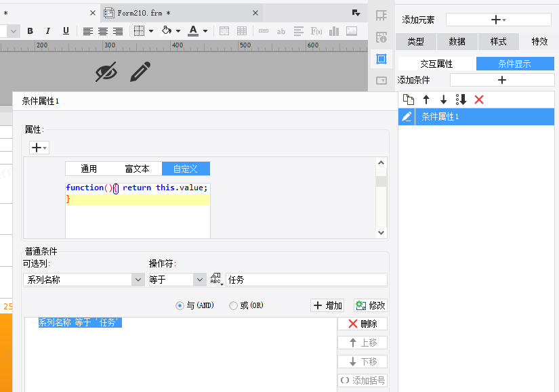Edit 条件属性1 via pencil icon
The height and width of the screenshot is (392, 559).
407,116
